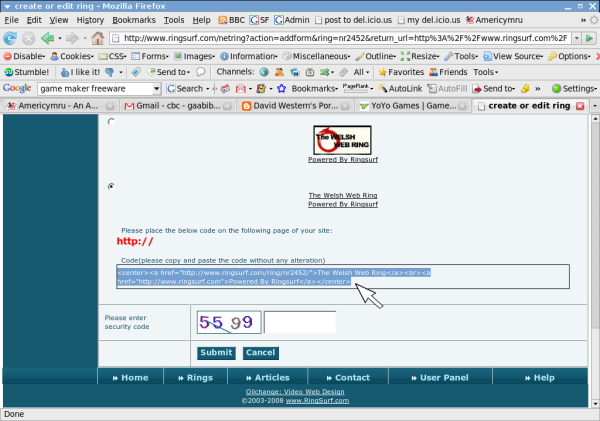Screen dimensions: 600x421
Task: Open the SF bookmark
Action: click(x=259, y=20)
